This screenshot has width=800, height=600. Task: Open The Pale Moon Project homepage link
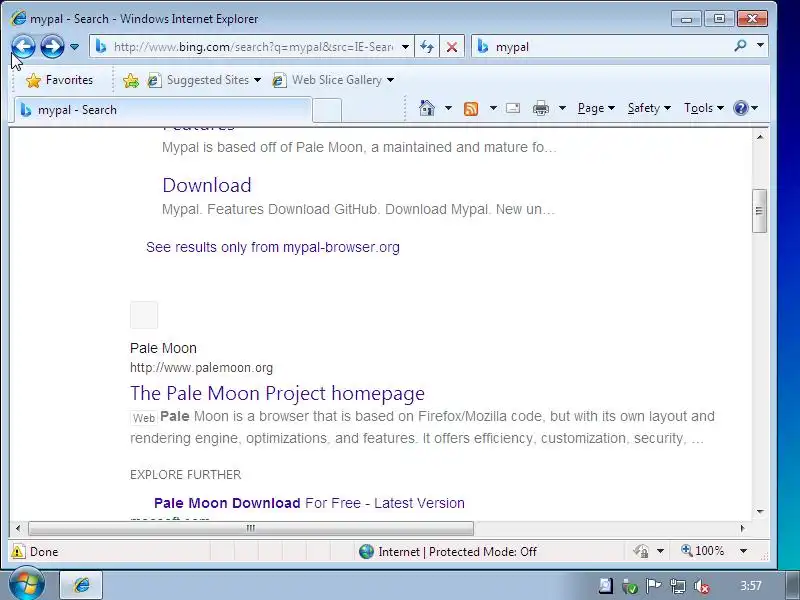coord(277,393)
